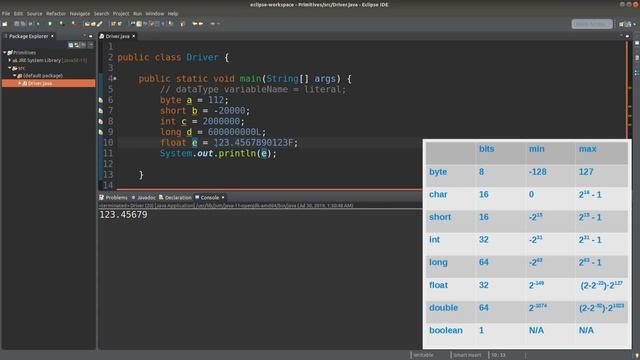Open the Refactor menu
Screen dimensions: 640x360
[56, 13]
